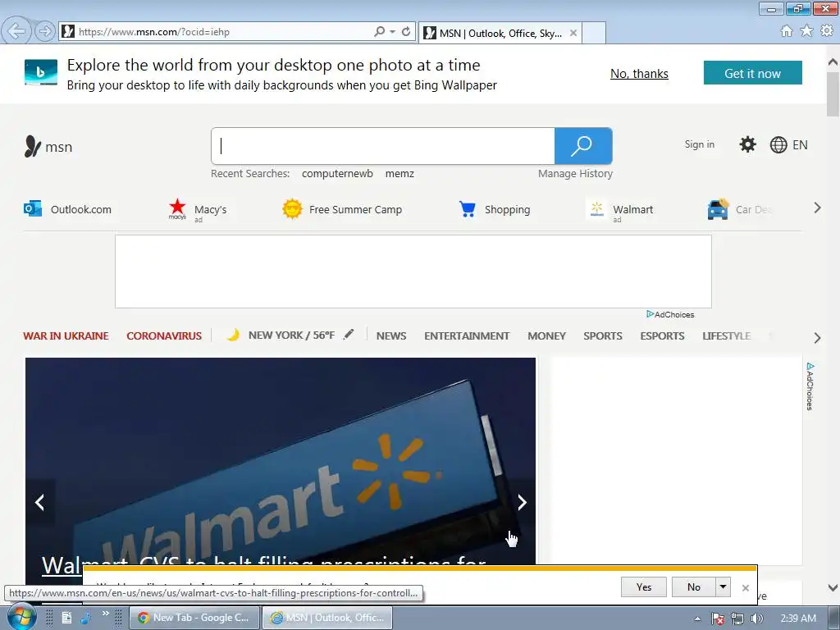This screenshot has width=840, height=630.
Task: Select recent search computernewb
Action: click(x=337, y=174)
